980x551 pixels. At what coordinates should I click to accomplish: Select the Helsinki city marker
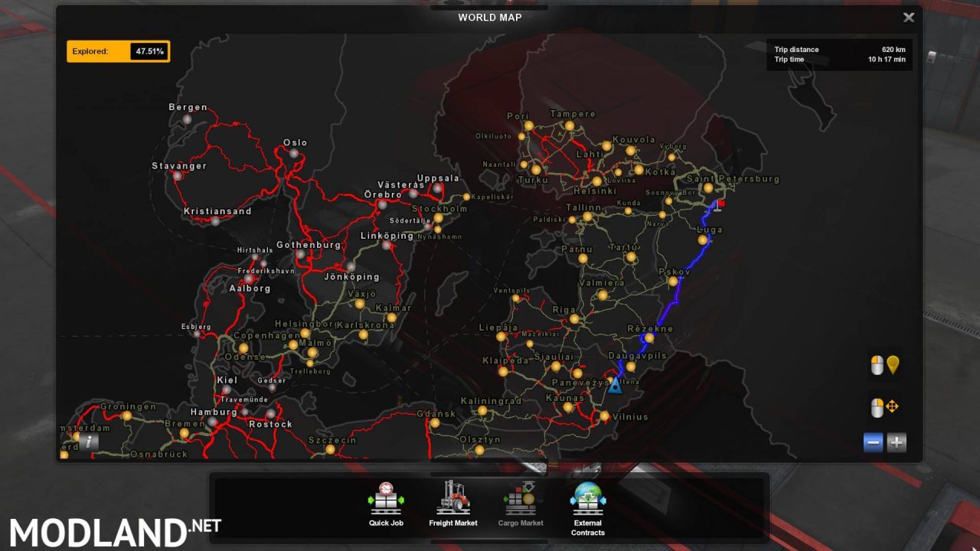coord(597,181)
